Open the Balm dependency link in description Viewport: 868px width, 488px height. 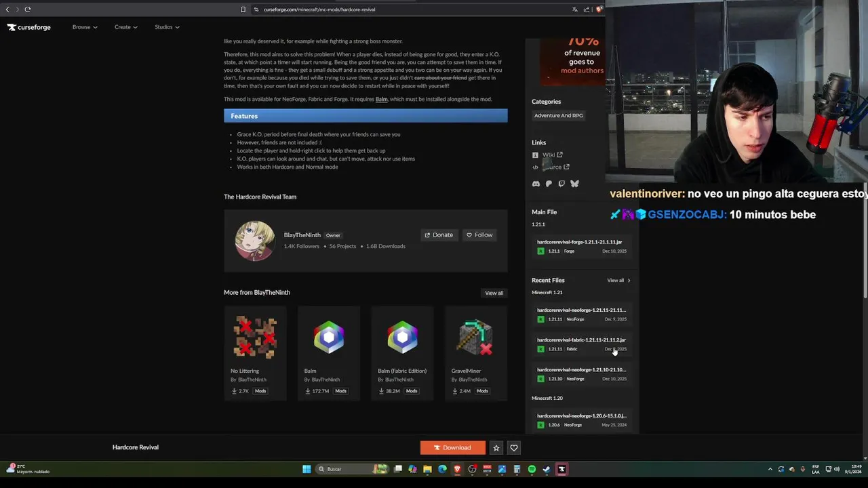pyautogui.click(x=381, y=99)
